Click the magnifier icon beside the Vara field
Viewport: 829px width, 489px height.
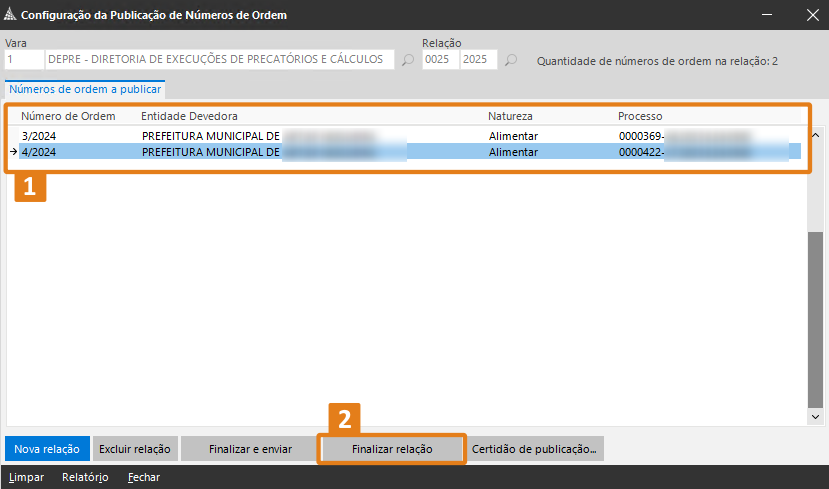coord(407,60)
